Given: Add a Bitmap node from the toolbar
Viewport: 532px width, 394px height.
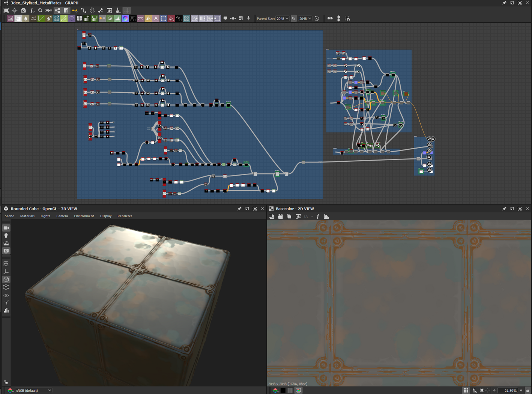Looking at the screenshot, I should tap(10, 18).
